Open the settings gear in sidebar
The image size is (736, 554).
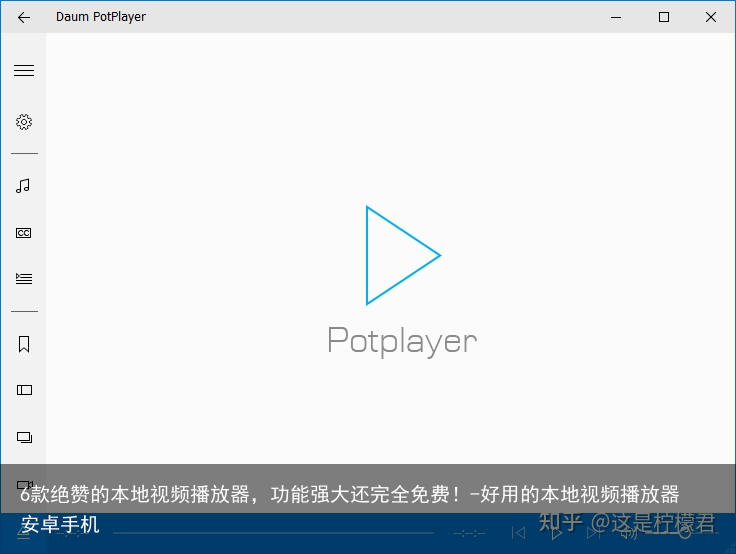(24, 122)
